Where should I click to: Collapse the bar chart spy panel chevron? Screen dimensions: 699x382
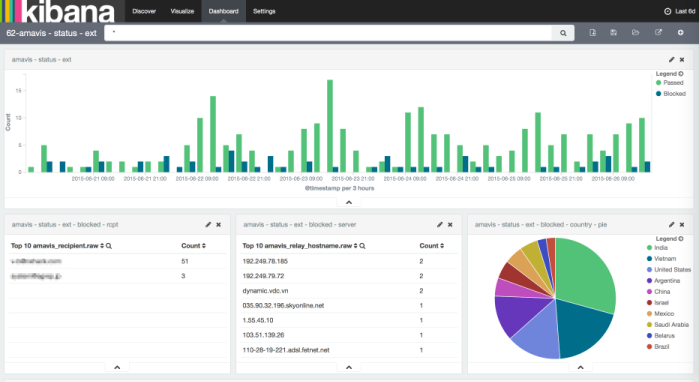click(349, 202)
